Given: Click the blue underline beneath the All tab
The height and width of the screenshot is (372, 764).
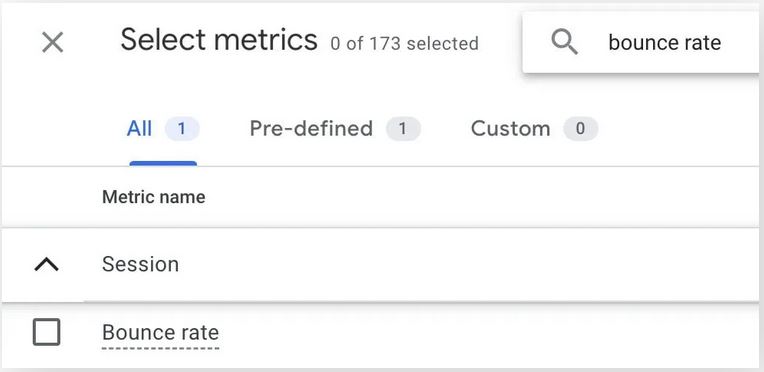Looking at the screenshot, I should 163,164.
